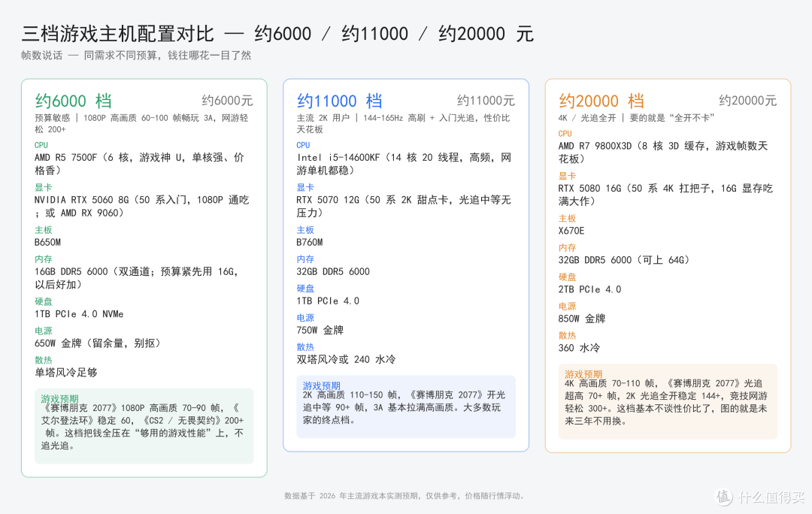Click the '650W 金牌' power supply line
The width and height of the screenshot is (812, 514).
click(x=98, y=343)
